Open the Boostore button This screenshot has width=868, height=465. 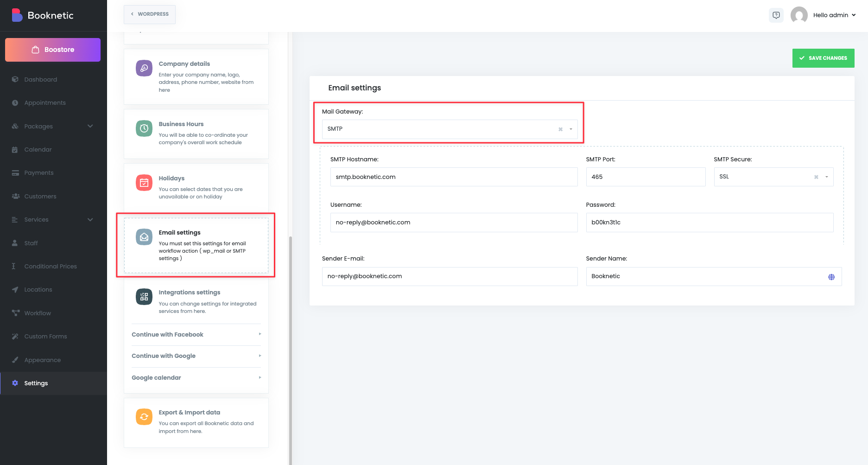coord(53,50)
